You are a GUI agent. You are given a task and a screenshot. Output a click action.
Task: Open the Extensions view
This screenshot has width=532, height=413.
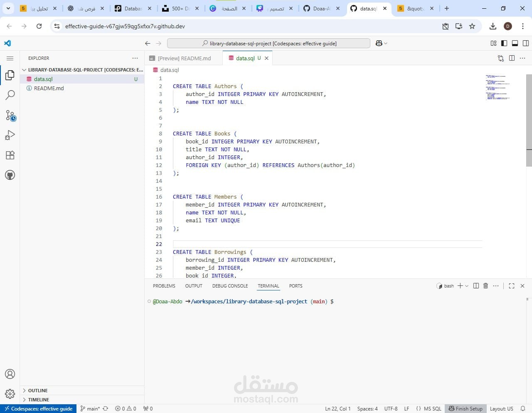(10, 155)
